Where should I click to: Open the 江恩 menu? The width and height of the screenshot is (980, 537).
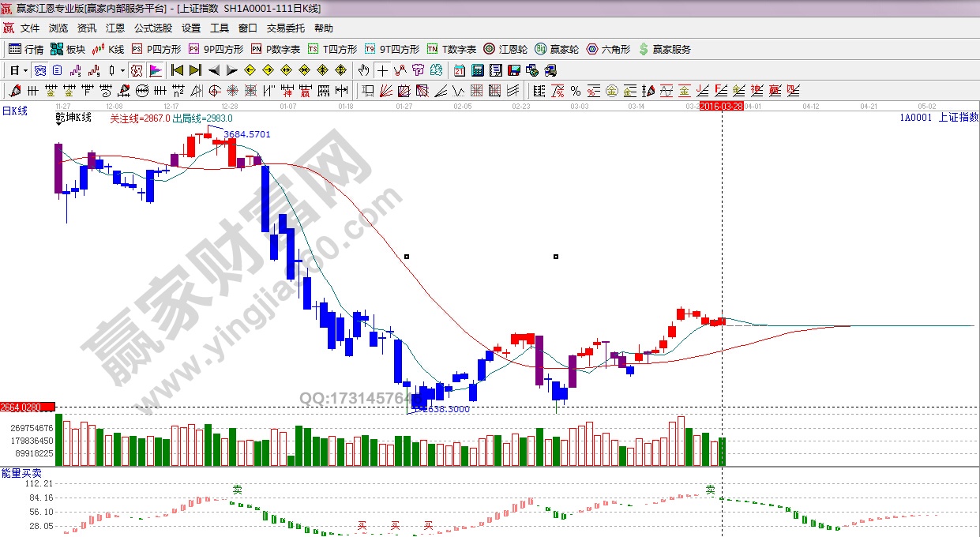[x=115, y=28]
